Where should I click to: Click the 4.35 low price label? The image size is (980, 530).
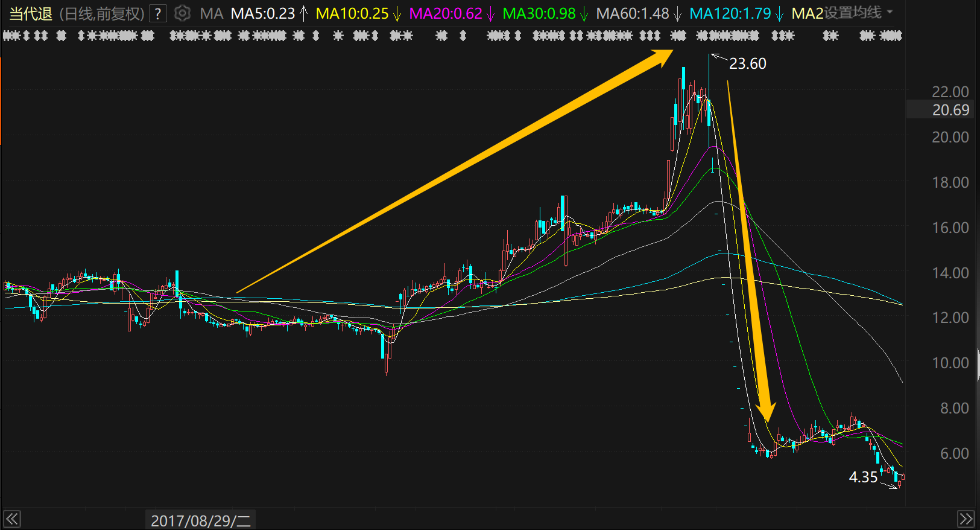(x=863, y=477)
